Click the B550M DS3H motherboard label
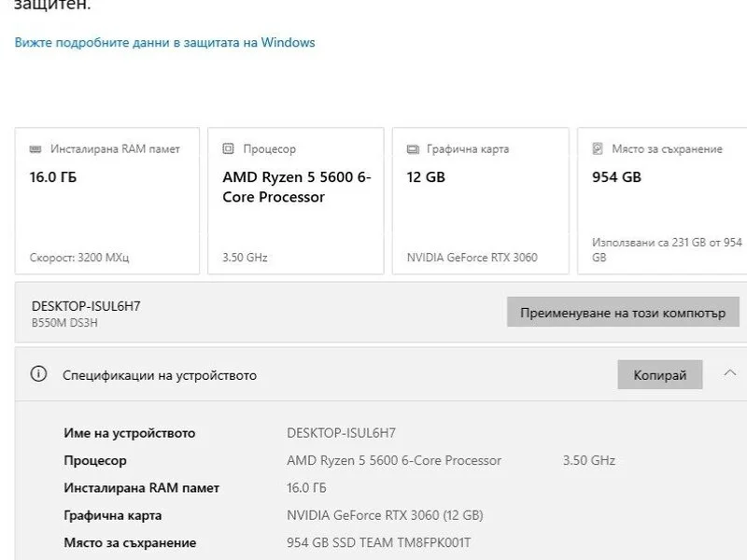 64,323
